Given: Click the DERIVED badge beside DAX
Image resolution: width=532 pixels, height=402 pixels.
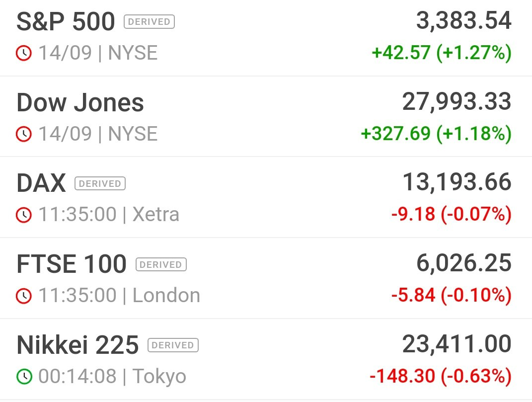Looking at the screenshot, I should pyautogui.click(x=100, y=184).
